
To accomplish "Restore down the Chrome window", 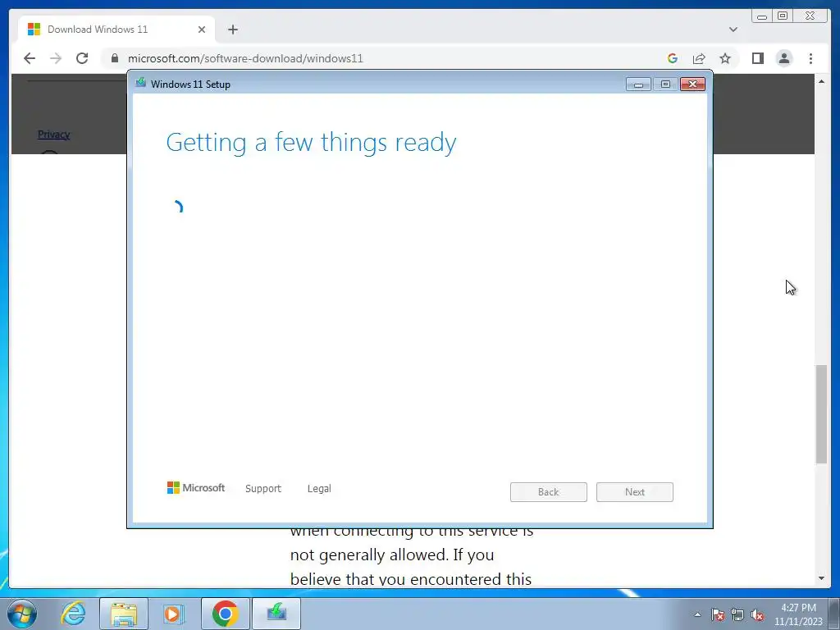I will pyautogui.click(x=783, y=16).
